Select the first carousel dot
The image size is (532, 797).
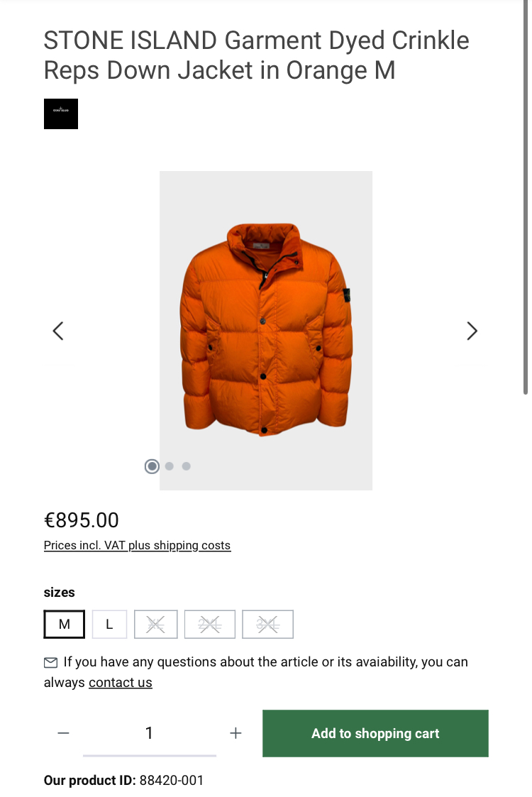point(152,466)
